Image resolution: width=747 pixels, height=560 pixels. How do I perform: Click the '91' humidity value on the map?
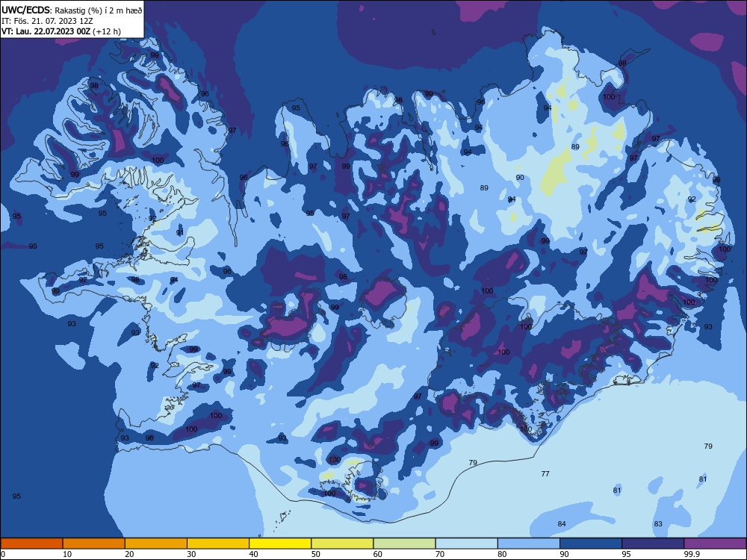179,232
